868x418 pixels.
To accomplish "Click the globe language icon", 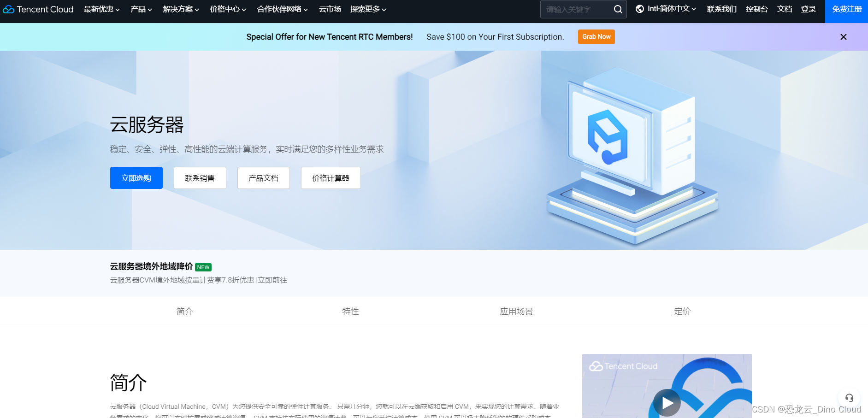I will click(639, 9).
